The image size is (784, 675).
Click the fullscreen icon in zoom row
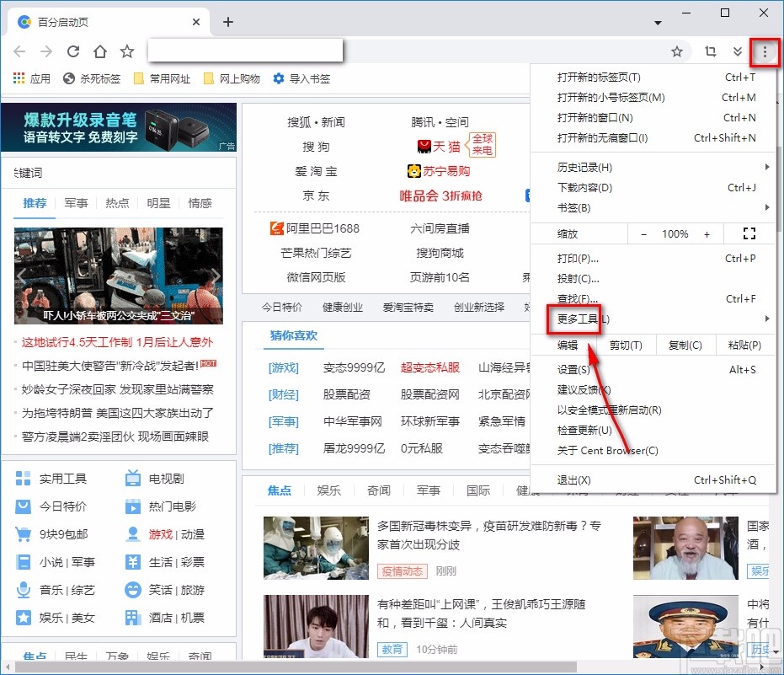[749, 233]
